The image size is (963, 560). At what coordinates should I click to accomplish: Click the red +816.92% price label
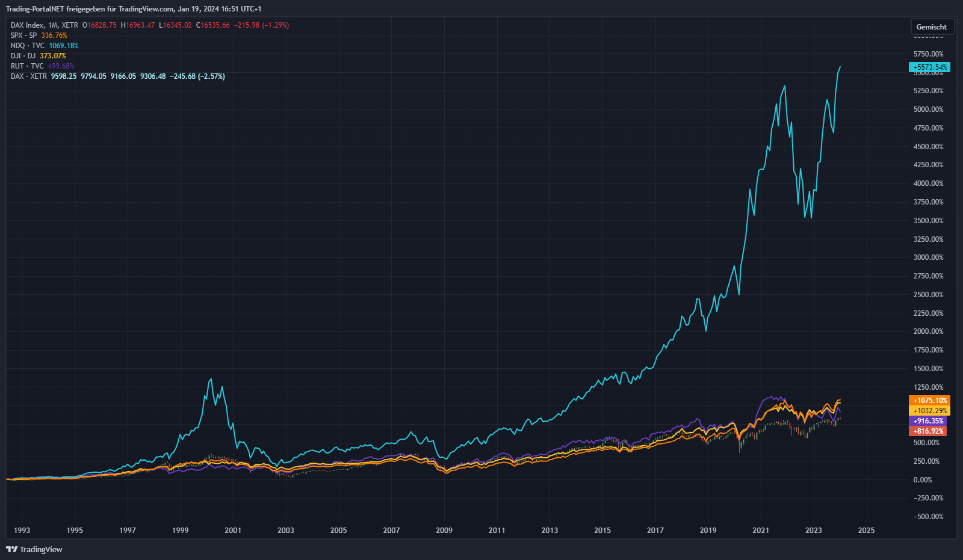click(x=927, y=431)
